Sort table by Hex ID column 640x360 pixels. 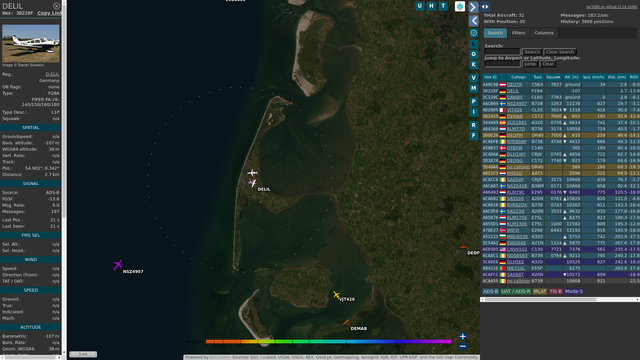coord(490,77)
